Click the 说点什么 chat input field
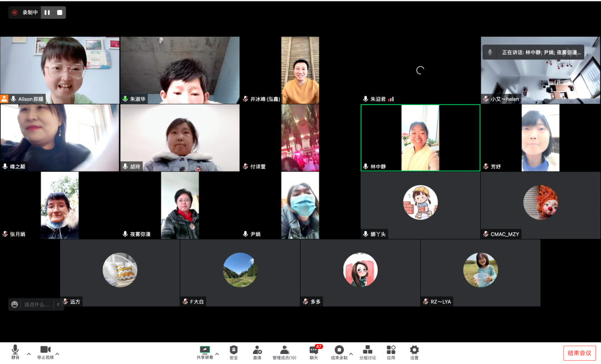Screen dimensions: 601x364 pos(37,305)
